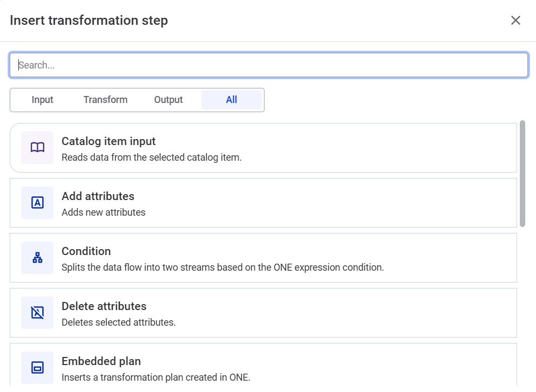Viewport: 536px width, 392px height.
Task: Click the vertical scrollbar in step list
Action: coord(522,173)
